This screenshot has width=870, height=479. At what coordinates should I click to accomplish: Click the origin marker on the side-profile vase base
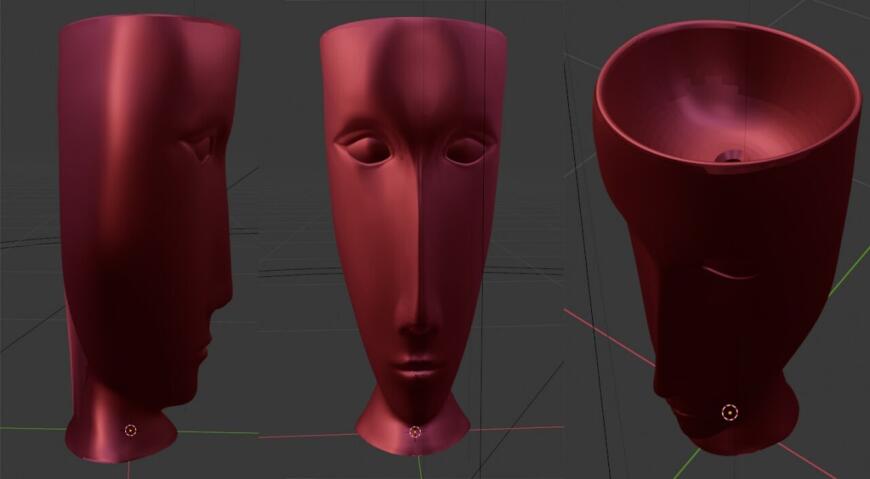pyautogui.click(x=130, y=430)
